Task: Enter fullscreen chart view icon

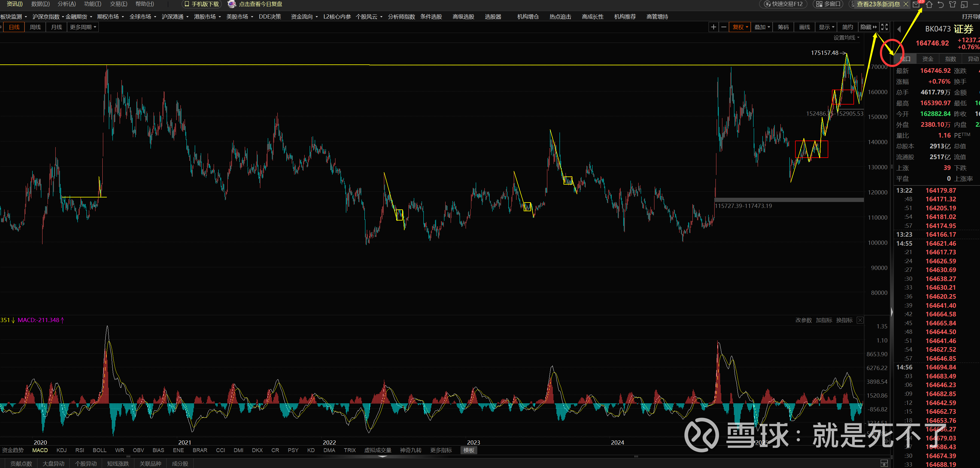Action: tap(885, 27)
